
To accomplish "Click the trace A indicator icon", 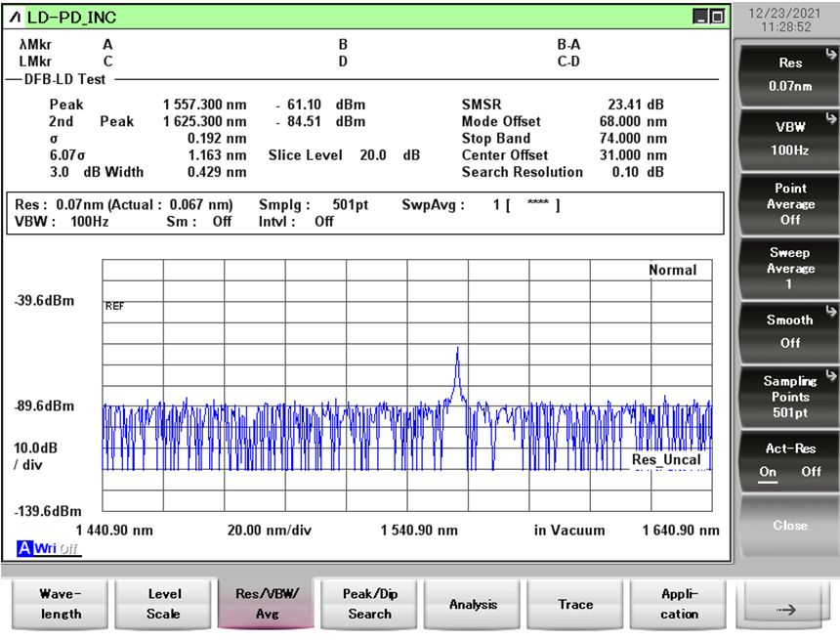I will pyautogui.click(x=23, y=548).
